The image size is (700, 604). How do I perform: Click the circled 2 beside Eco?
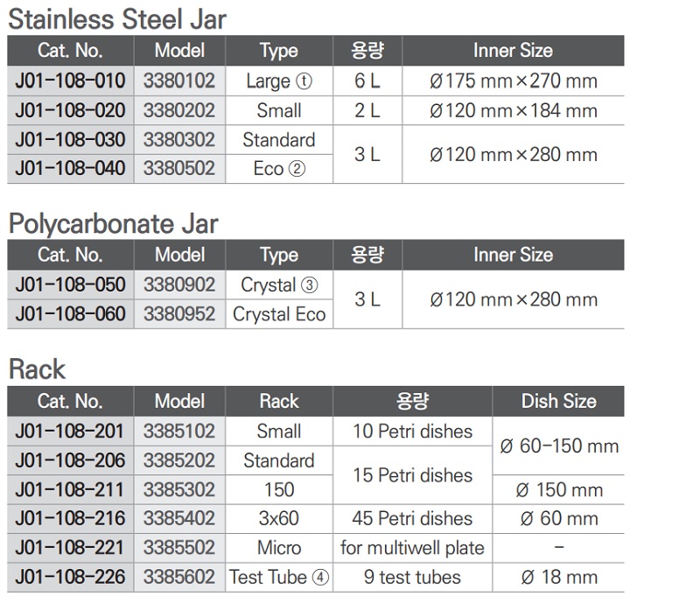click(297, 168)
